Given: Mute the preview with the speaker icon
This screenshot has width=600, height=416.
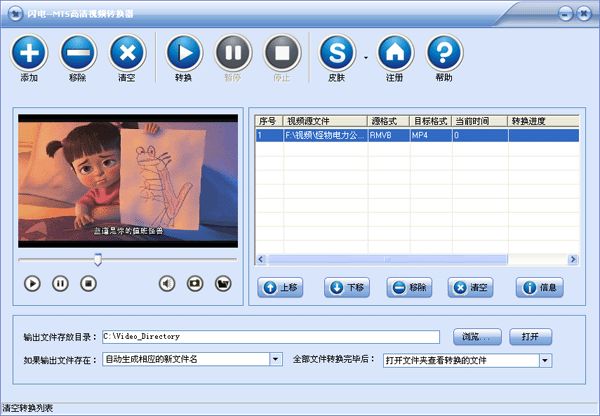Looking at the screenshot, I should [167, 283].
